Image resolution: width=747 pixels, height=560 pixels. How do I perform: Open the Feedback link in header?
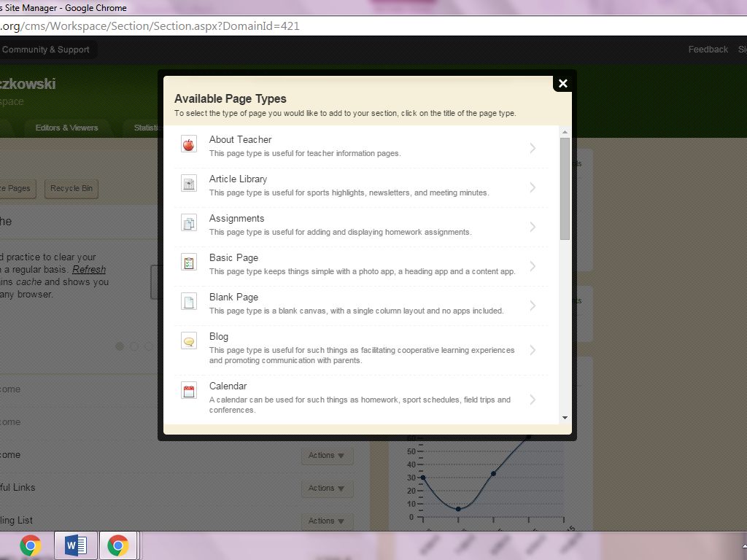(x=708, y=50)
